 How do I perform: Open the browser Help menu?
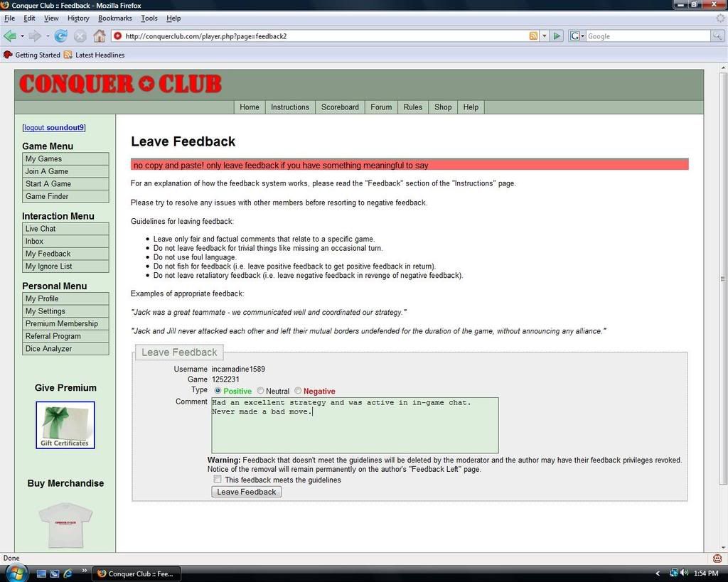point(173,18)
